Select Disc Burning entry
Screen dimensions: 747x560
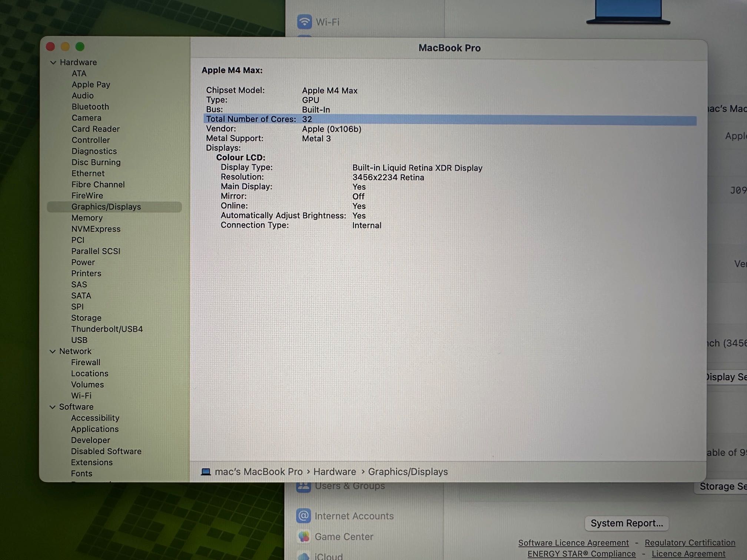[96, 162]
